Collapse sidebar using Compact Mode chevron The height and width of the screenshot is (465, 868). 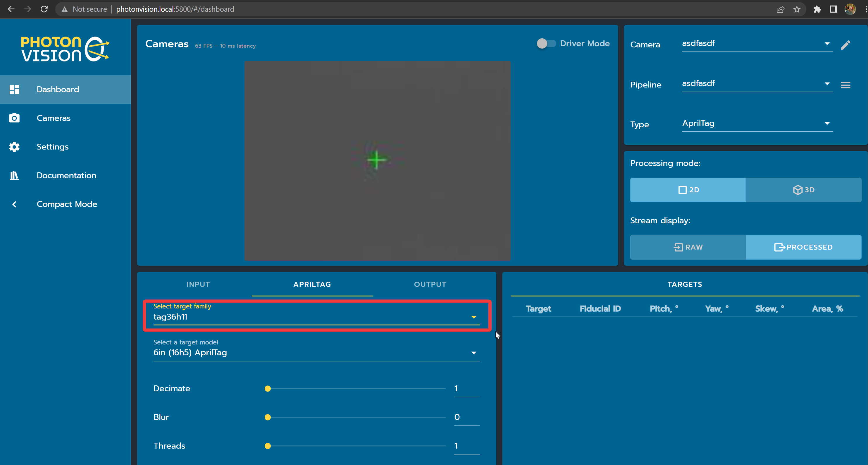tap(14, 204)
